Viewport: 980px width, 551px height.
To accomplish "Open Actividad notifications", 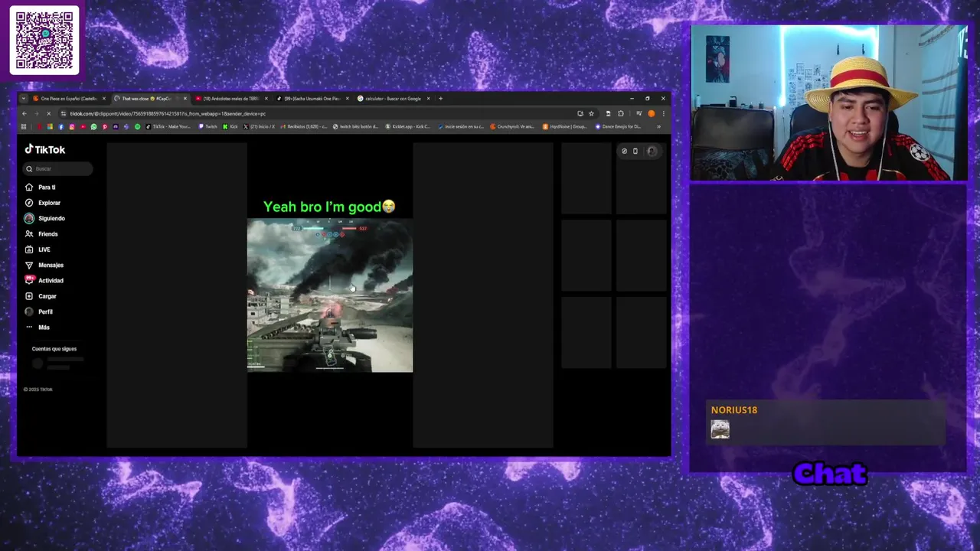I will click(x=44, y=281).
